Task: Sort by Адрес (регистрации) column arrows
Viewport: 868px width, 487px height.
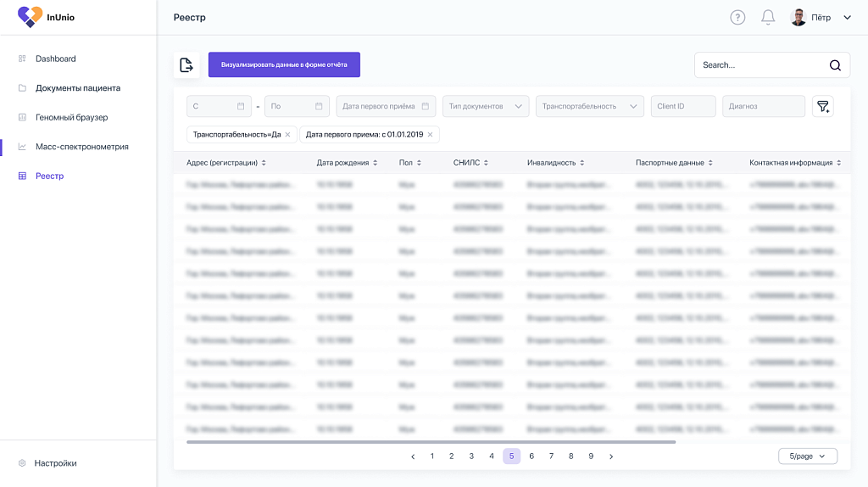Action: [264, 163]
